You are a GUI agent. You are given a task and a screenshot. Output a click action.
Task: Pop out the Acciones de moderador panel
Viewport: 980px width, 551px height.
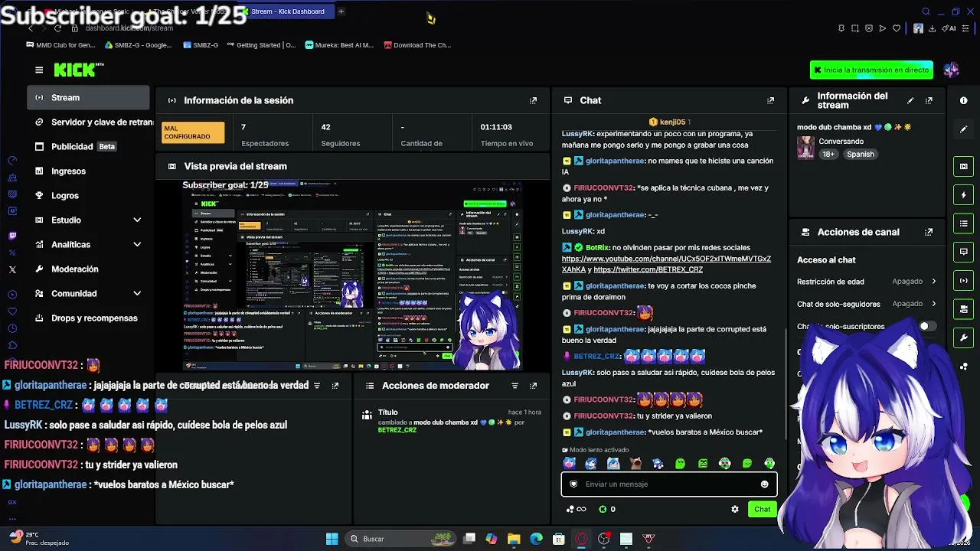click(x=533, y=386)
